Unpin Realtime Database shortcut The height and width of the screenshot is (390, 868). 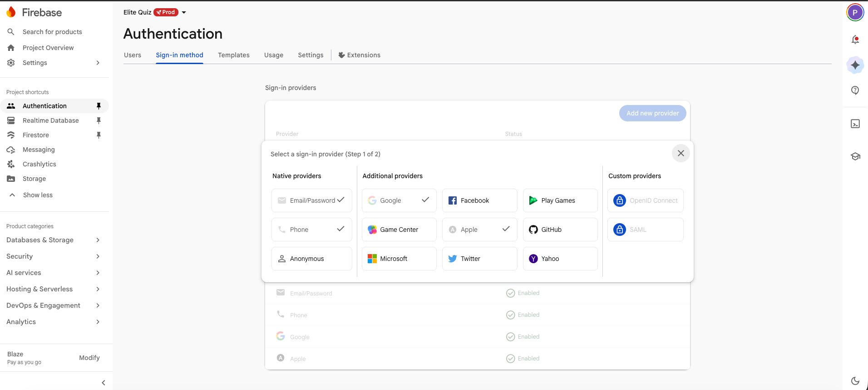tap(99, 120)
